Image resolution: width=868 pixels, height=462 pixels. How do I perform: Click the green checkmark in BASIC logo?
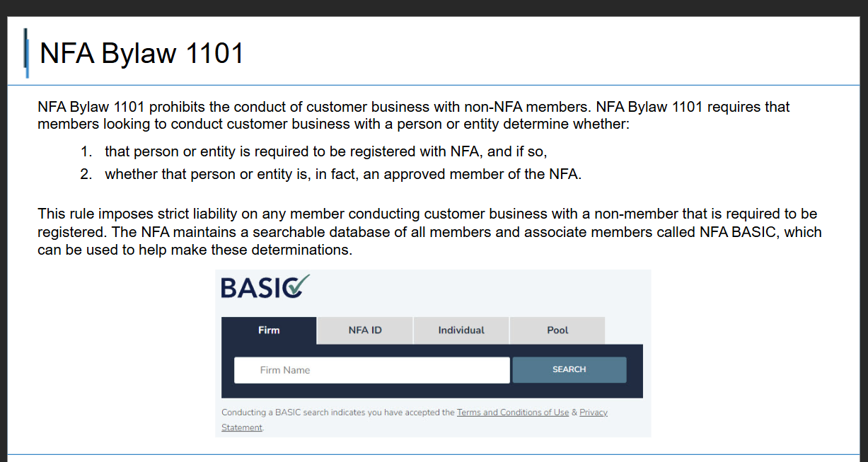click(297, 285)
